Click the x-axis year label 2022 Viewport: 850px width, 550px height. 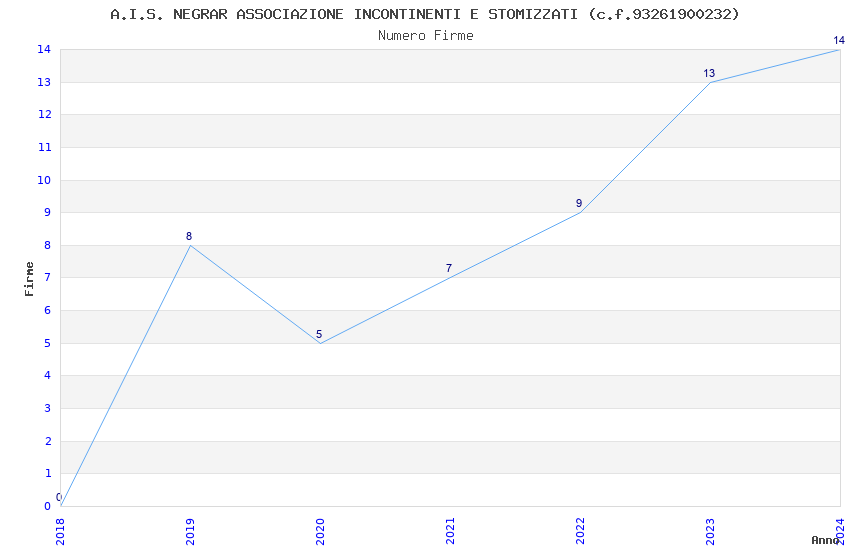pos(581,532)
